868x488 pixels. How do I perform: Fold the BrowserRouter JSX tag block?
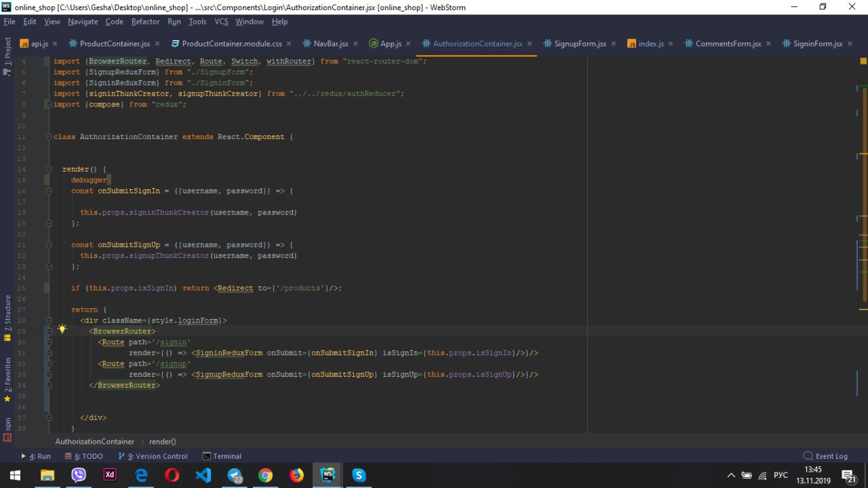click(x=48, y=332)
